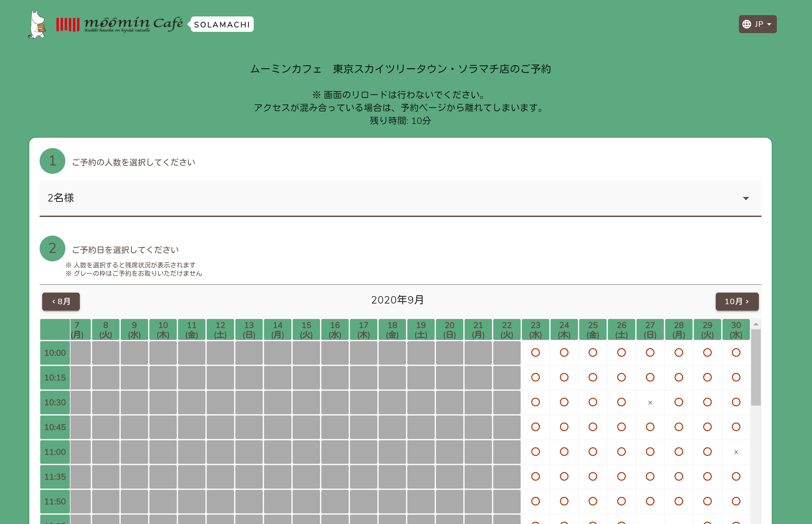Image resolution: width=812 pixels, height=524 pixels.
Task: Select 11:50 circle for September 25
Action: pyautogui.click(x=593, y=501)
